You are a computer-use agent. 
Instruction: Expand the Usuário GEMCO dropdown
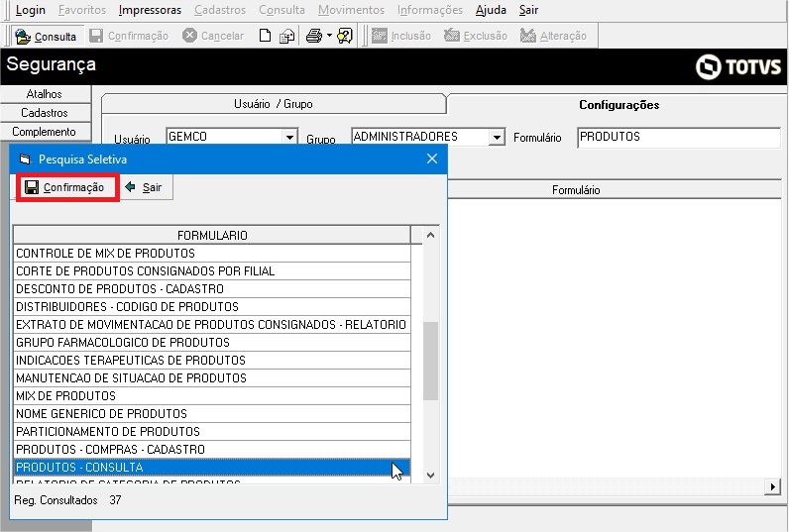[x=289, y=137]
